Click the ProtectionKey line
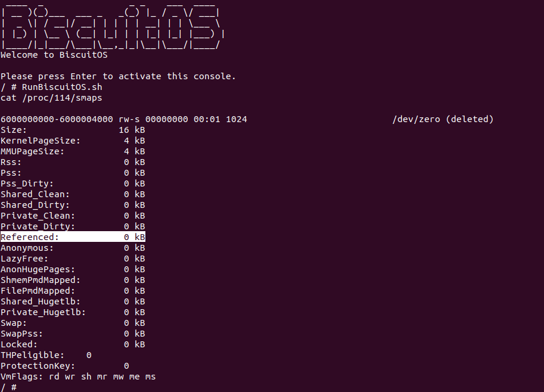This screenshot has height=392, width=544. click(64, 366)
